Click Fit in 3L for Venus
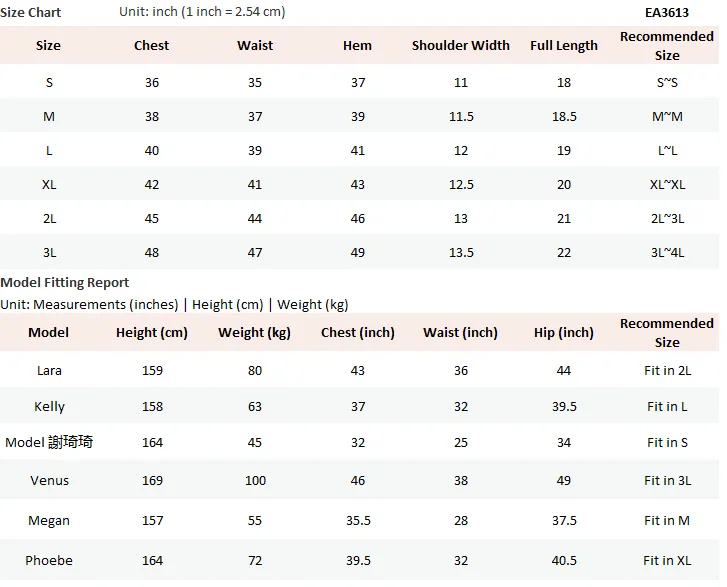This screenshot has width=727, height=587. pyautogui.click(x=667, y=480)
